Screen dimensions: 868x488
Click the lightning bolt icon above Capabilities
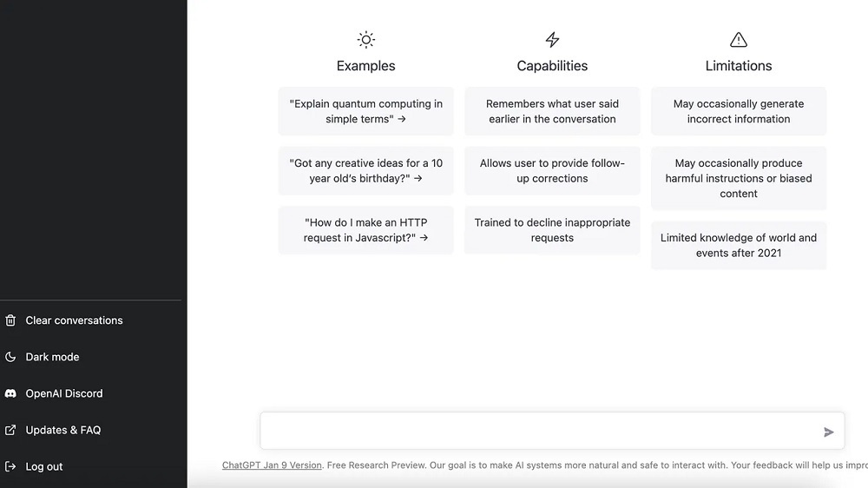click(552, 40)
